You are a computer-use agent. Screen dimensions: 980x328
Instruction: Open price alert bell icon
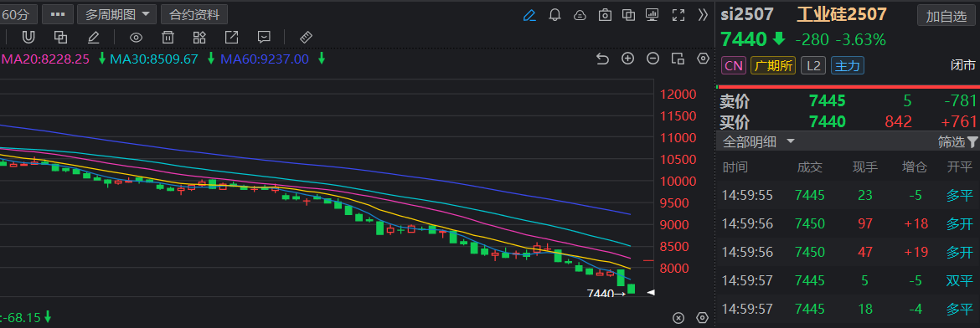coord(554,14)
